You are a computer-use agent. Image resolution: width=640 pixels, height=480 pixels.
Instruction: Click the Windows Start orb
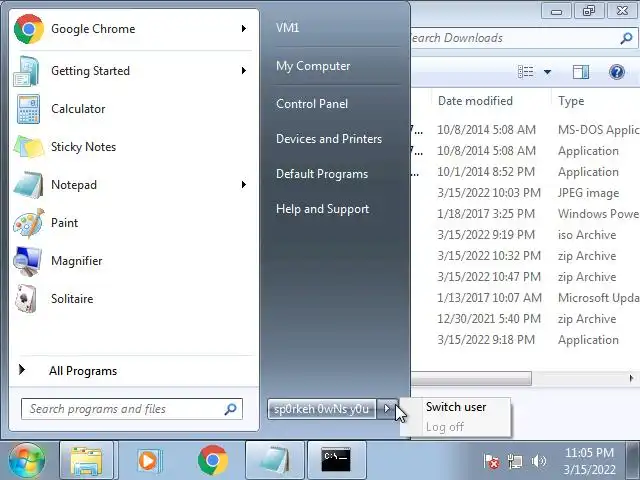coord(27,460)
